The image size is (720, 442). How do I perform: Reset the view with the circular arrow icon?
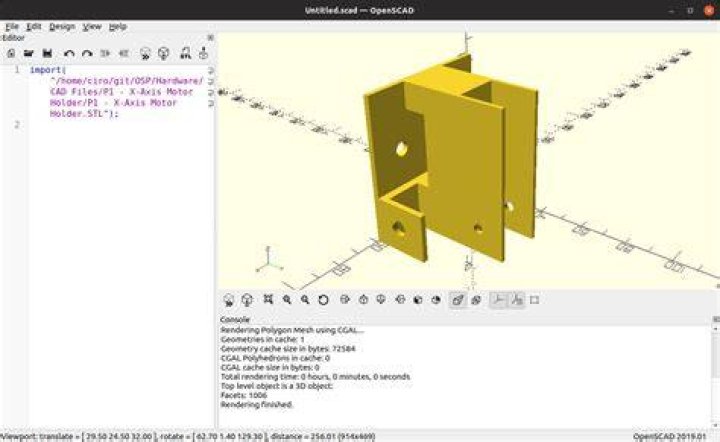[323, 300]
